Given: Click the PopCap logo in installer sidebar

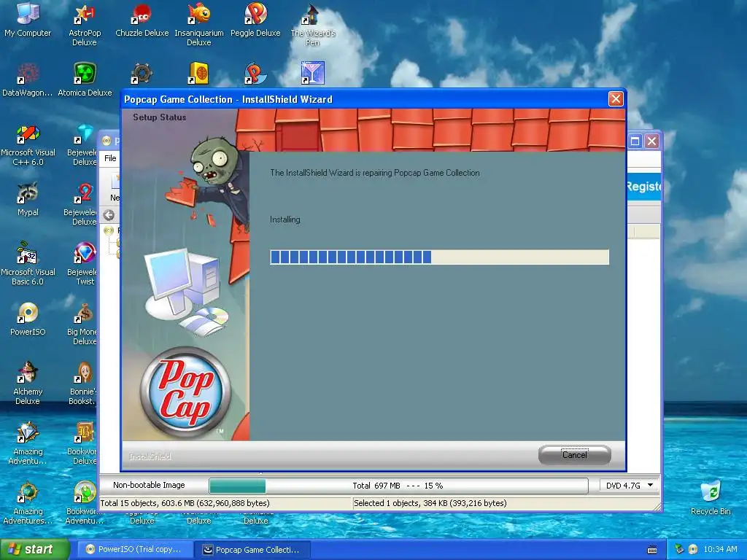Looking at the screenshot, I should [x=185, y=392].
